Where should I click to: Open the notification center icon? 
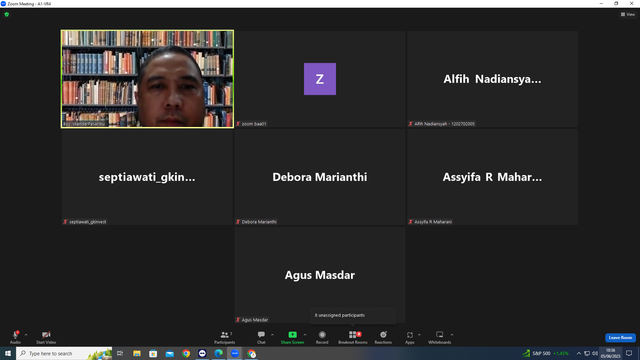coord(629,353)
